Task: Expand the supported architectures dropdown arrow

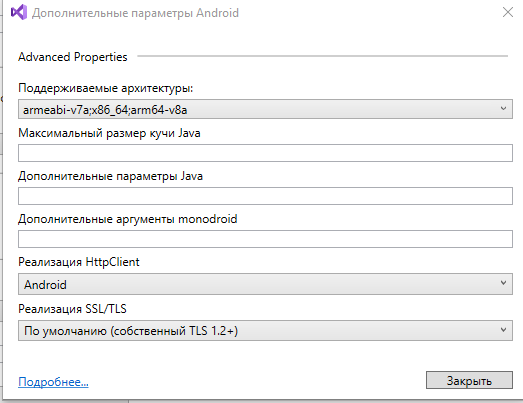Action: click(x=503, y=108)
